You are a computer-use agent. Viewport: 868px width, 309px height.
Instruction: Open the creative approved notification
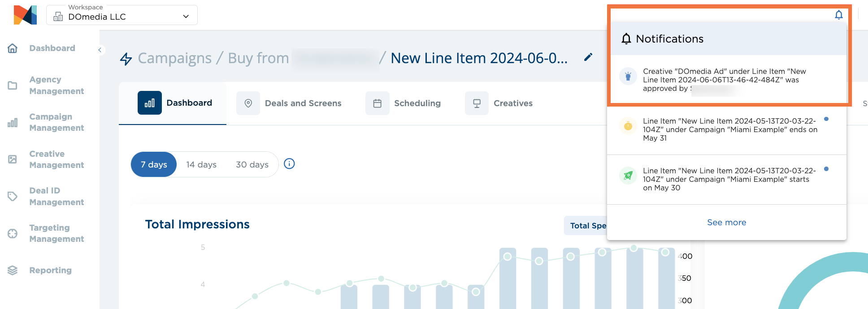coord(727,80)
